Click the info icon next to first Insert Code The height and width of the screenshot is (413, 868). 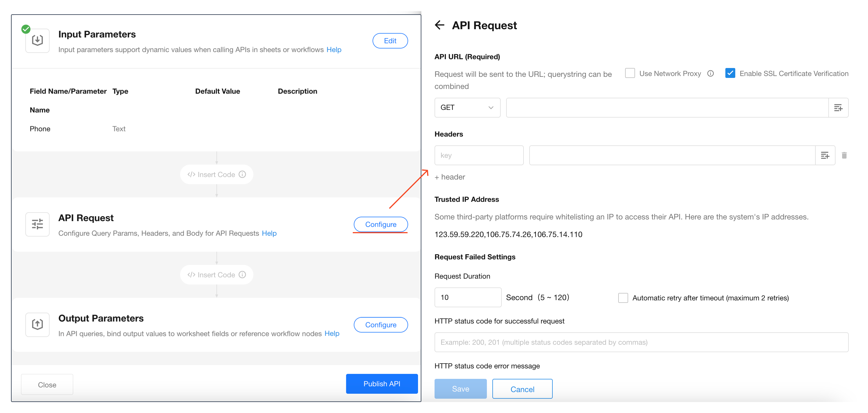[x=242, y=175]
